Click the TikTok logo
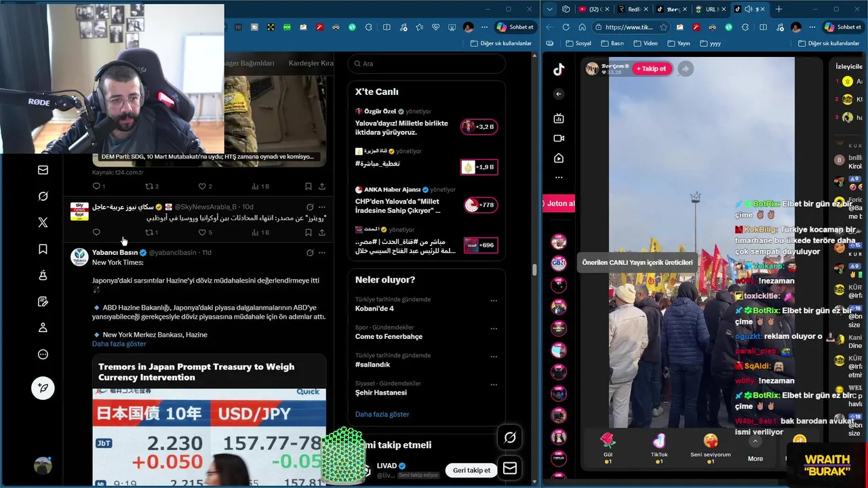 coord(559,69)
